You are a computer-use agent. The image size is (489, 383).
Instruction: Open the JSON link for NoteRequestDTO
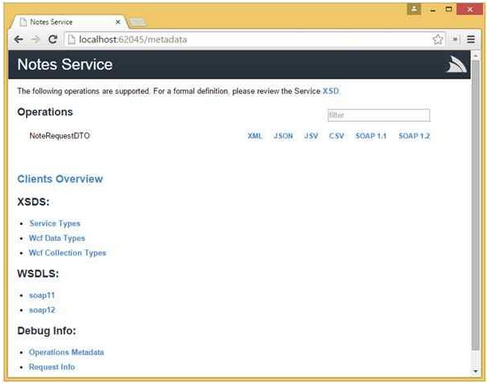283,136
